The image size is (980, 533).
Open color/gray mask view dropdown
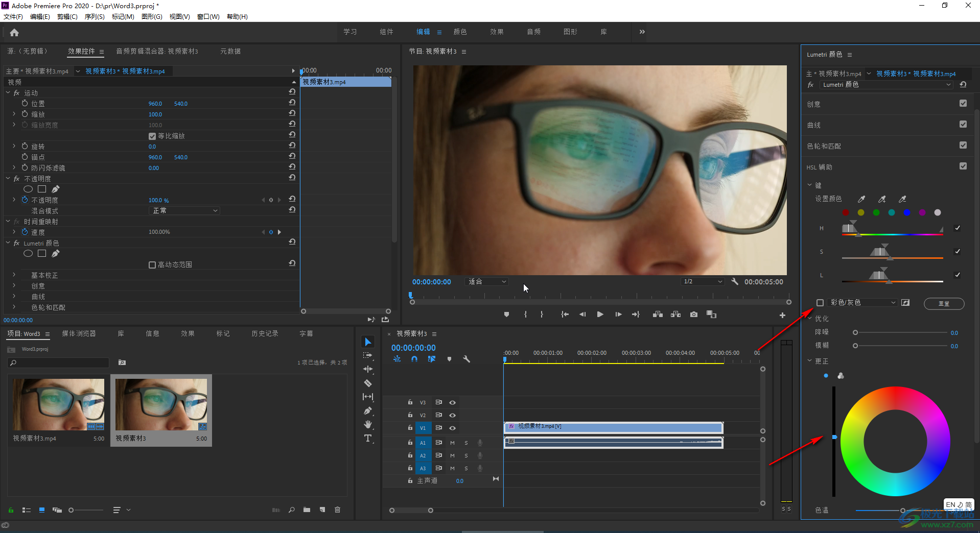862,303
